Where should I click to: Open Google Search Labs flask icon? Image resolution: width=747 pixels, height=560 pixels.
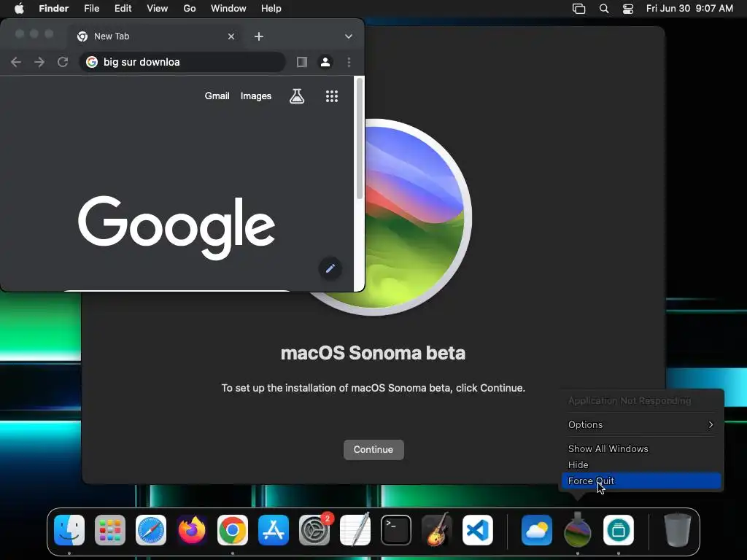297,96
